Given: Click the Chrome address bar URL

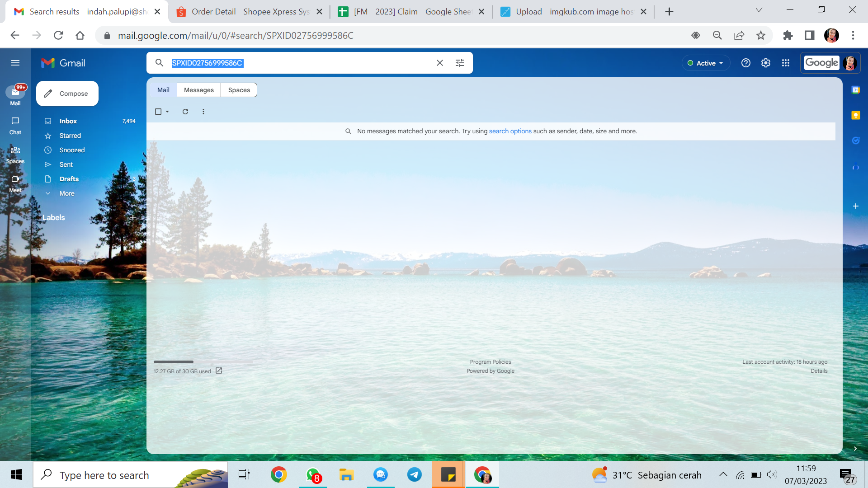Looking at the screenshot, I should point(236,35).
